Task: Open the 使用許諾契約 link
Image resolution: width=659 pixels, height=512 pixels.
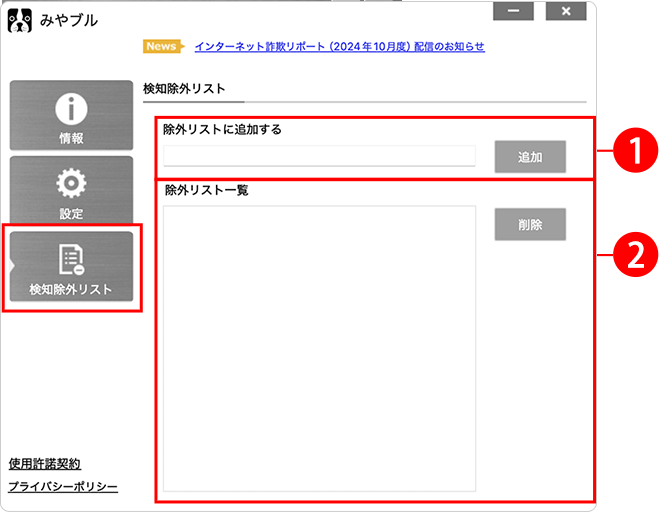Action: tap(44, 464)
